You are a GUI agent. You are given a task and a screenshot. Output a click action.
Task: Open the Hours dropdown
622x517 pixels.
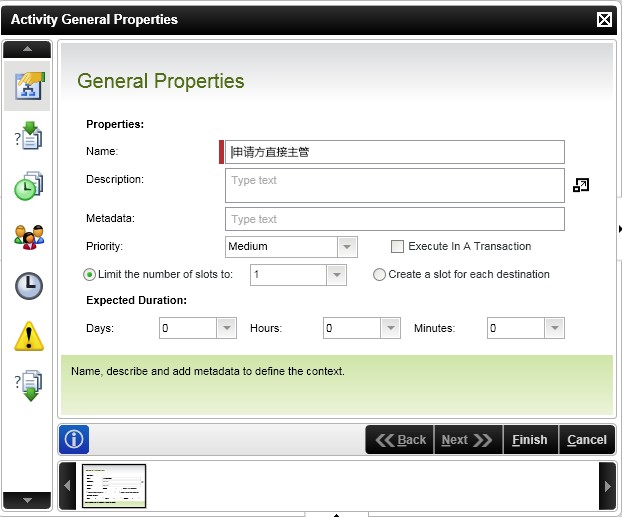pos(390,328)
